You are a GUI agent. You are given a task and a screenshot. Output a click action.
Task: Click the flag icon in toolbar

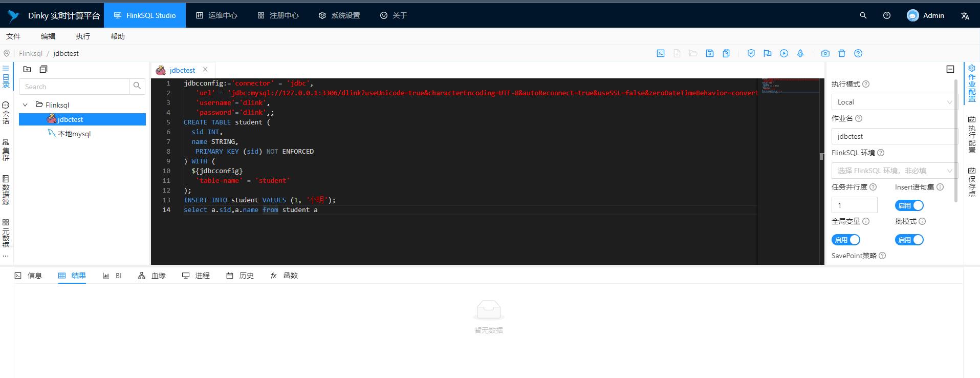pyautogui.click(x=768, y=53)
